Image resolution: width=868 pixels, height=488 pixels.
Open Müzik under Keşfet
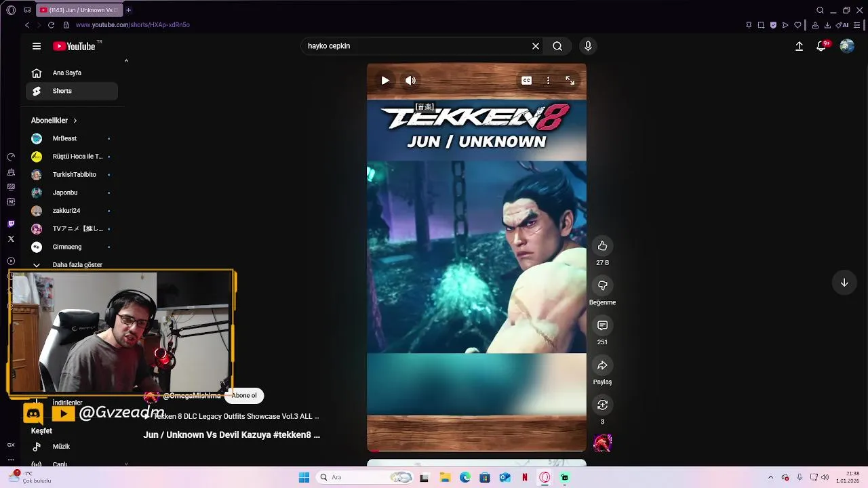72,447
